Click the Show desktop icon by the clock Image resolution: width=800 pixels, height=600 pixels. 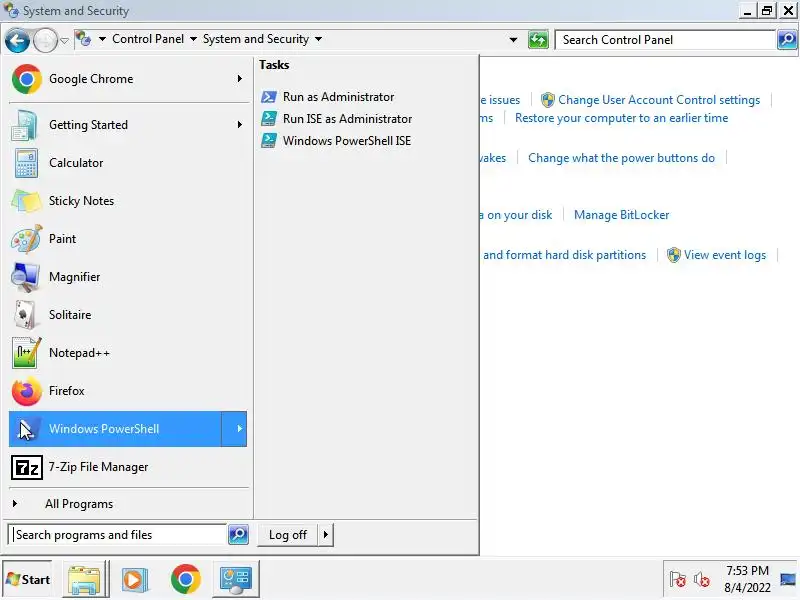[788, 580]
